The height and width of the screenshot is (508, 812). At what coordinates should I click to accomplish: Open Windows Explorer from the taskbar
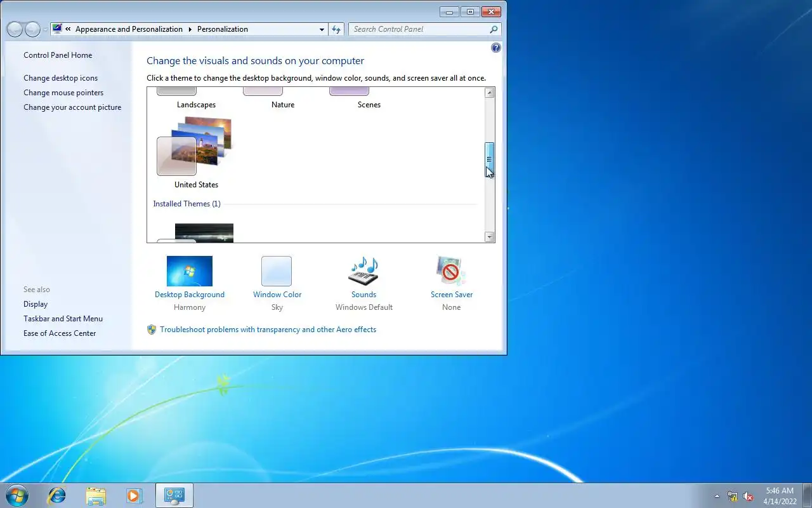pyautogui.click(x=96, y=495)
